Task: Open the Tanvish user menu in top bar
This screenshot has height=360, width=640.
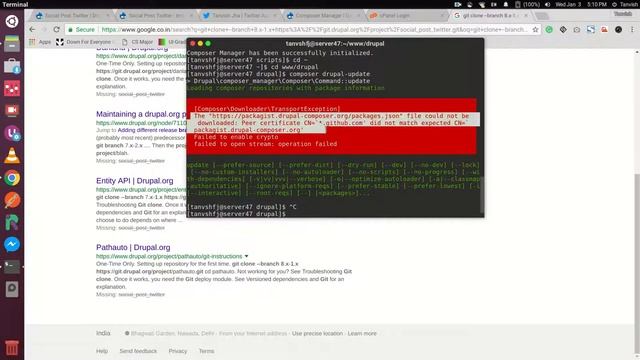Action: click(x=626, y=4)
